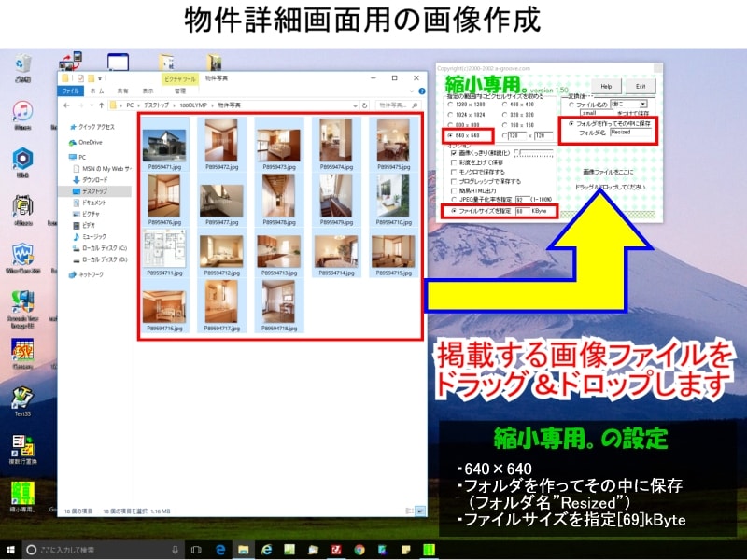Open the 表示 ribbon tab
The width and height of the screenshot is (747, 560).
click(x=148, y=91)
